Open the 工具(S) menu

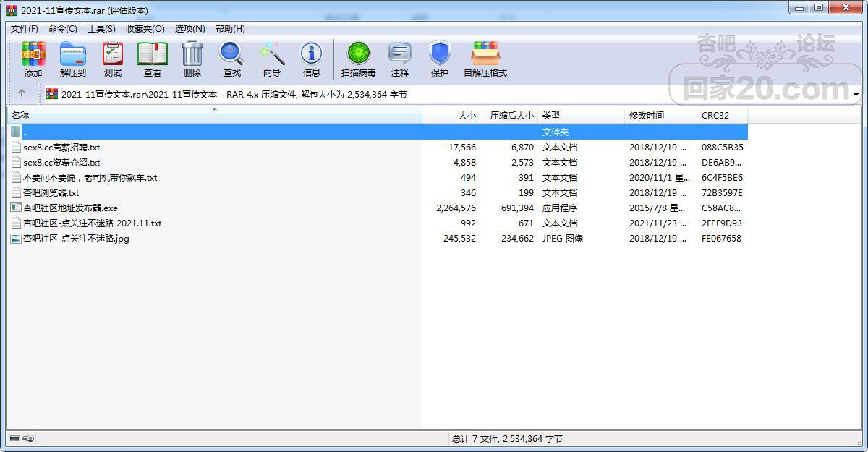[x=101, y=29]
